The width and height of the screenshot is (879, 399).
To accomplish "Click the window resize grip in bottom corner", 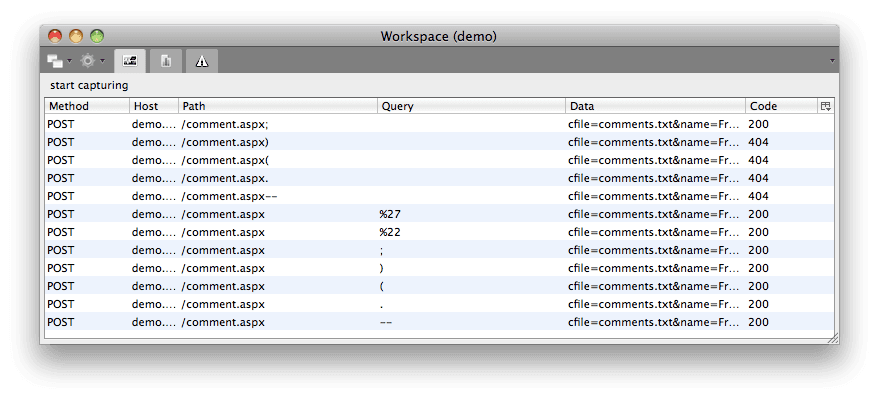I will click(x=833, y=338).
